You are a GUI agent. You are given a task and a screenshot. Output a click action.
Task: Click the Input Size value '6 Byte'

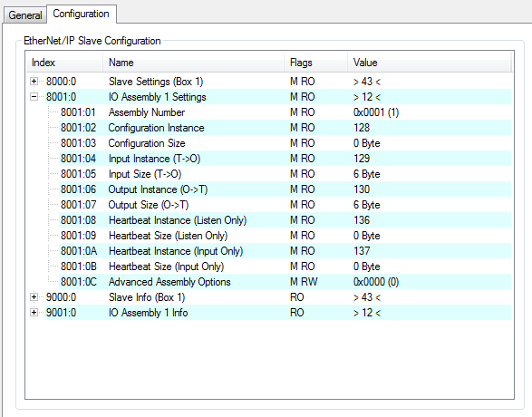tap(366, 174)
